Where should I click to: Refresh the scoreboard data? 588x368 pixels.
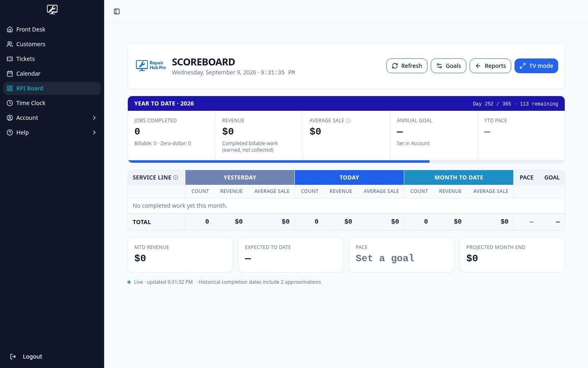(407, 66)
